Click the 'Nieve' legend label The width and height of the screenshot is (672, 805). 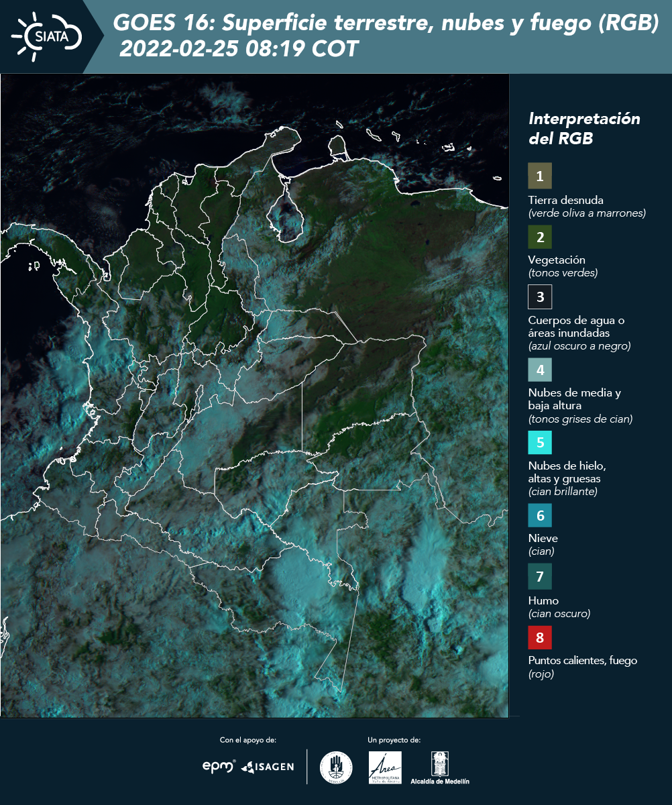click(543, 538)
